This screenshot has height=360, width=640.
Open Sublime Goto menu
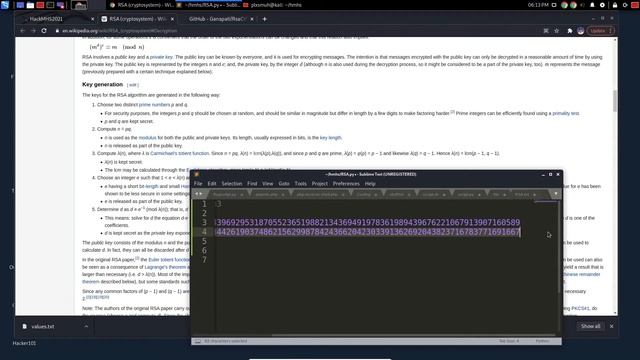tap(284, 184)
